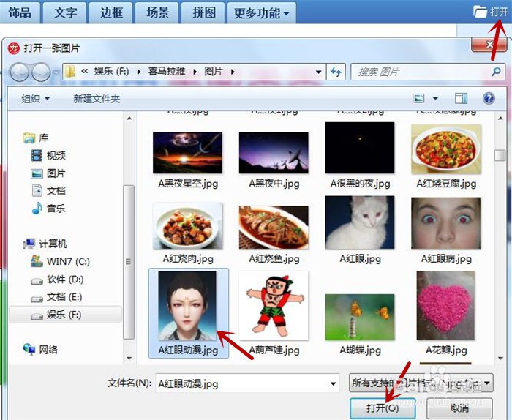This screenshot has width=512, height=420.
Task: Open file type filter dropdown
Action: coord(487,383)
